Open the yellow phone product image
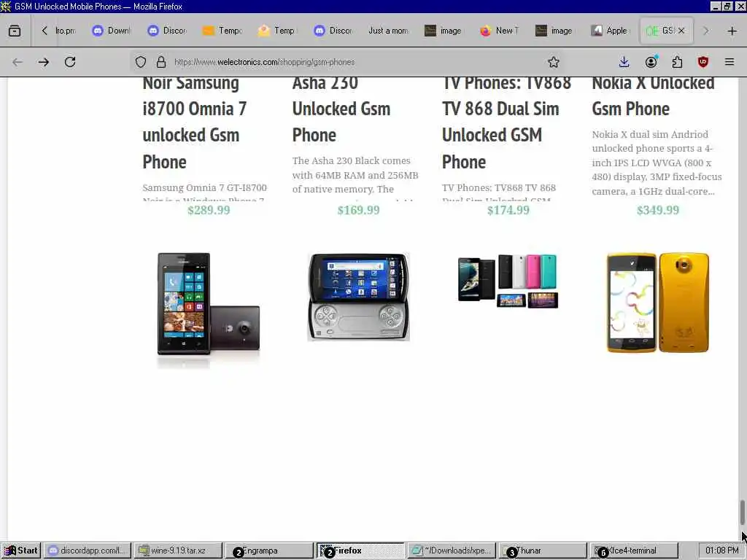Image resolution: width=747 pixels, height=560 pixels. pyautogui.click(x=658, y=303)
